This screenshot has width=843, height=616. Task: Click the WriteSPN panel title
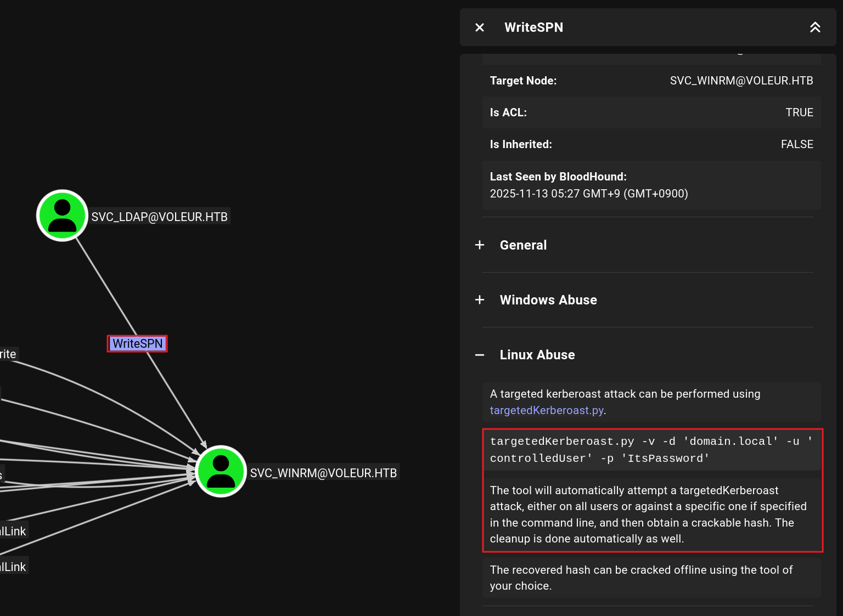(533, 27)
